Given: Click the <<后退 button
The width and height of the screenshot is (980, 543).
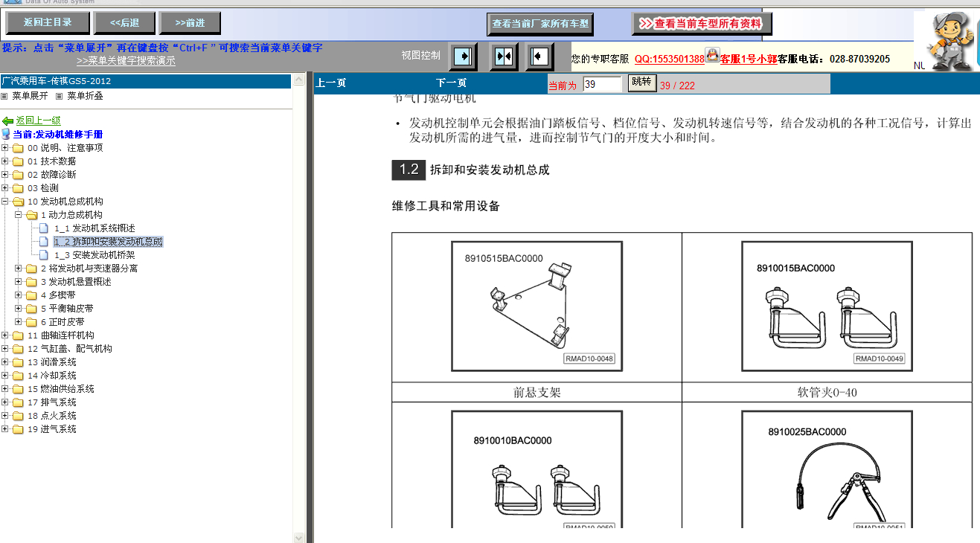Looking at the screenshot, I should [x=124, y=22].
